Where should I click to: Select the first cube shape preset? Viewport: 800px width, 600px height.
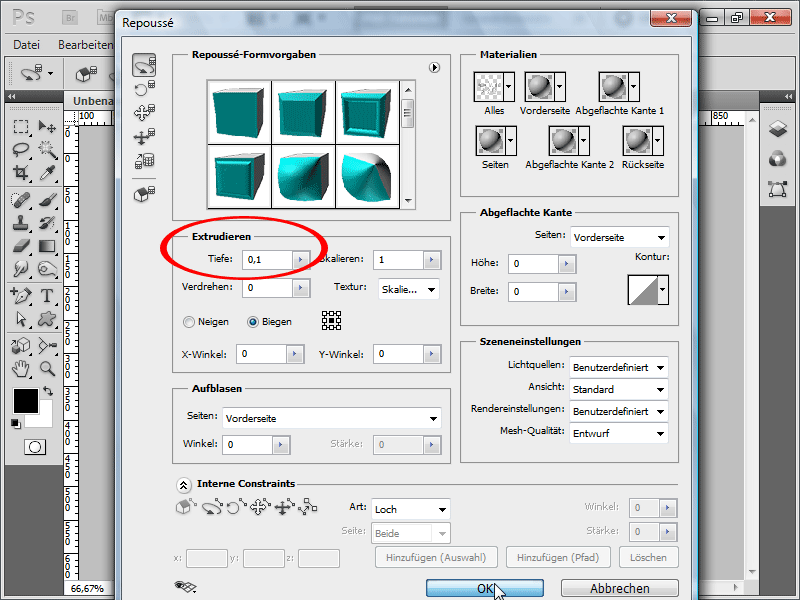pos(239,112)
